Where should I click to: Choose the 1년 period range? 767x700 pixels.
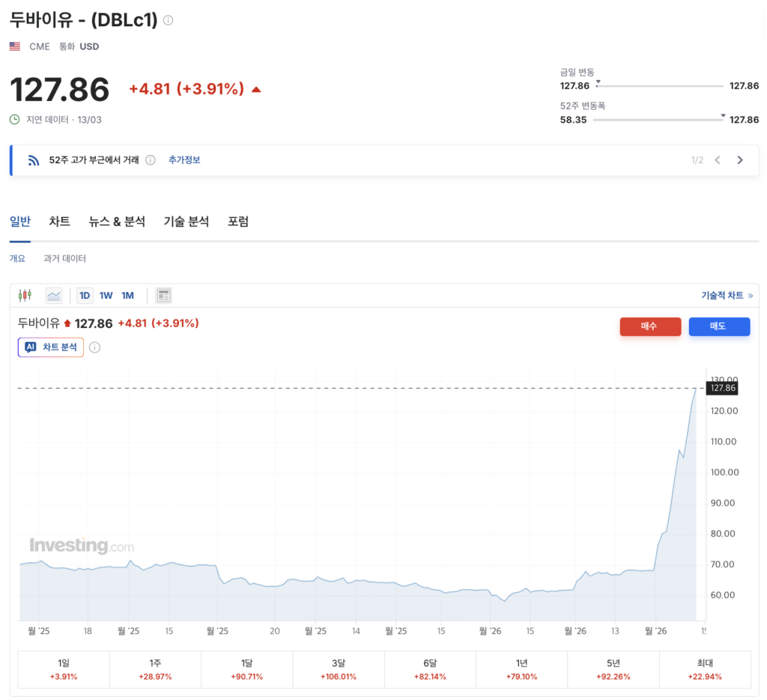click(521, 669)
